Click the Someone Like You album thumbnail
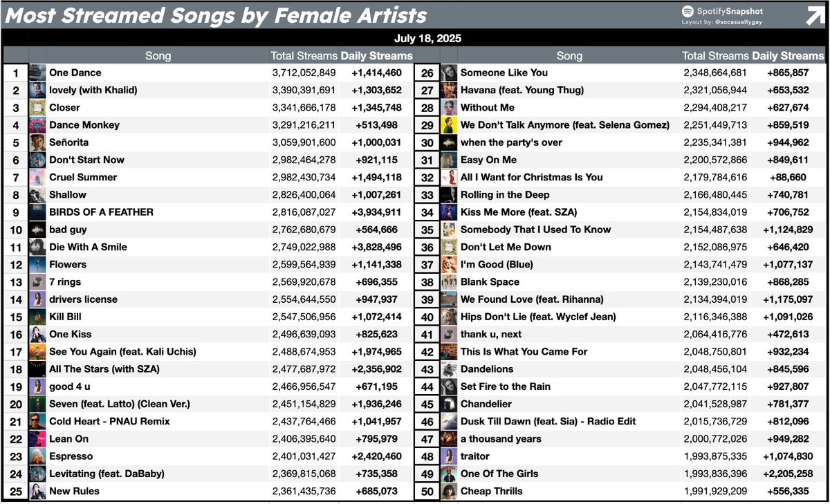The image size is (830, 504). [x=449, y=73]
